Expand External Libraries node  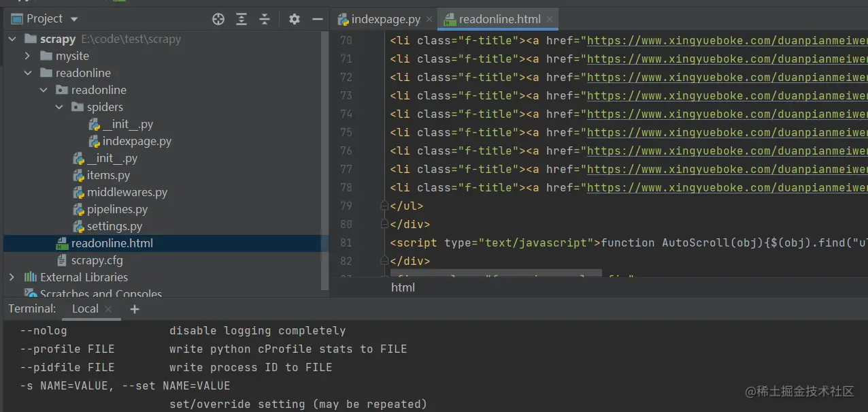coord(12,277)
